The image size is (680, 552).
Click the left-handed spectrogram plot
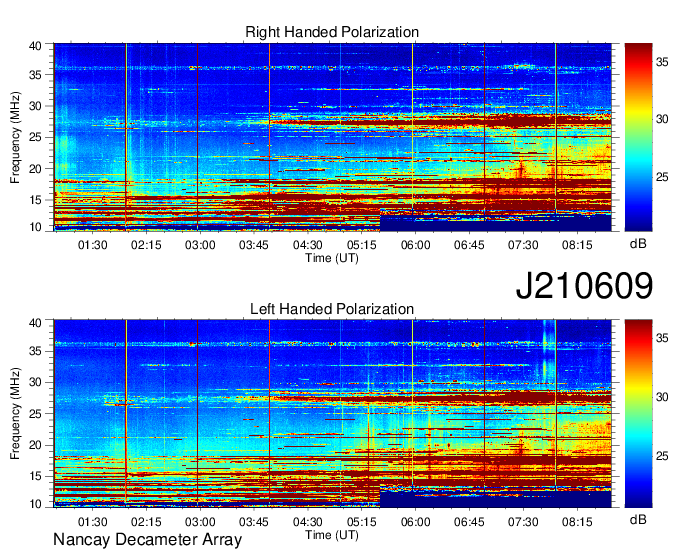point(333,414)
